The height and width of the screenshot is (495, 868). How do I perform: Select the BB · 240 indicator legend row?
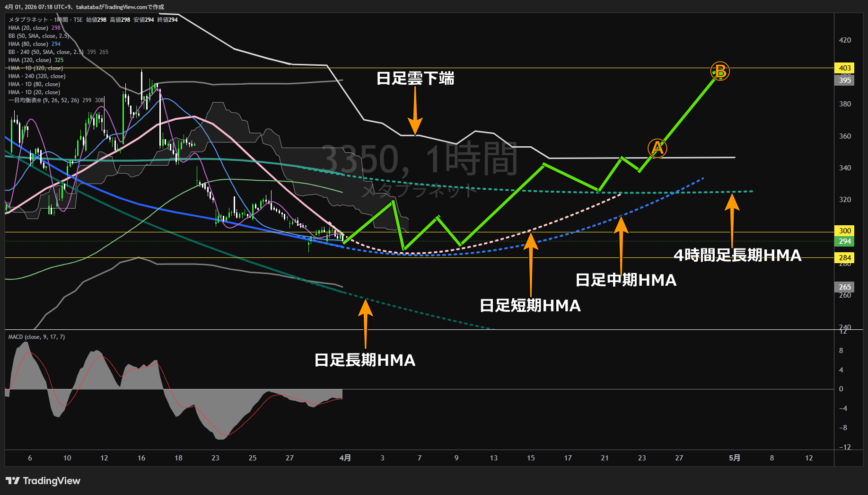tap(58, 52)
